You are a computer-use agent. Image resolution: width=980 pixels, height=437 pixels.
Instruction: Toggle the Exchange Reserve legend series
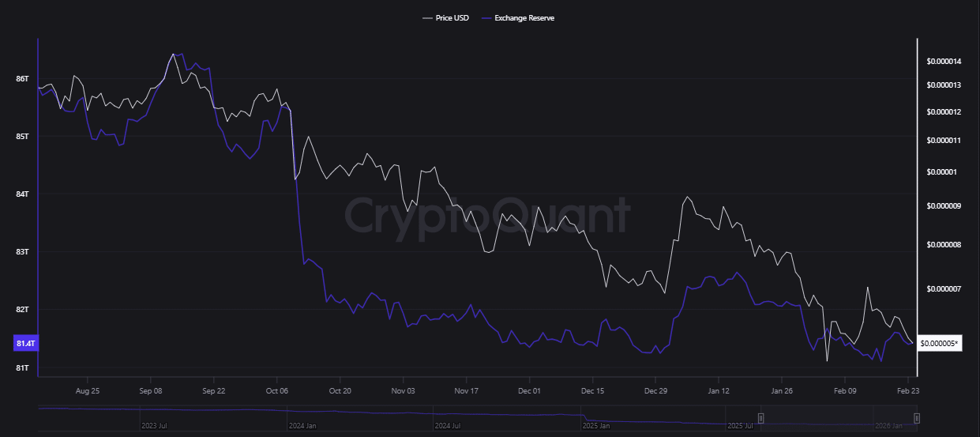pos(524,17)
